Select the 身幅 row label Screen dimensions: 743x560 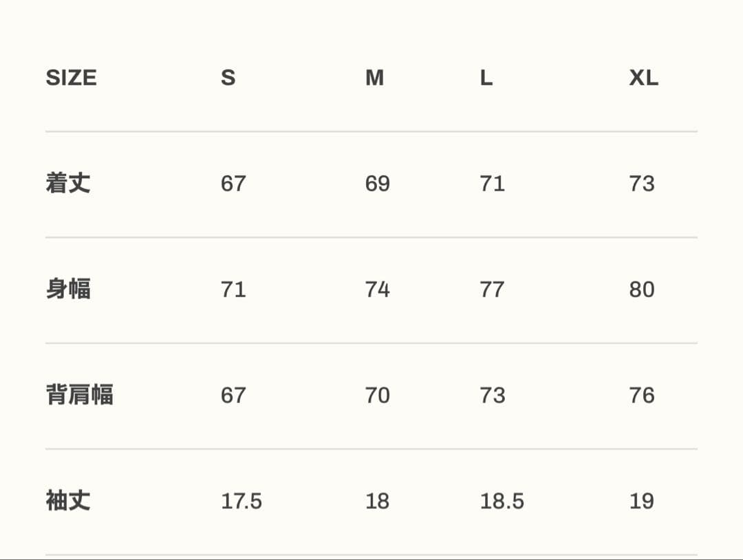click(x=68, y=290)
